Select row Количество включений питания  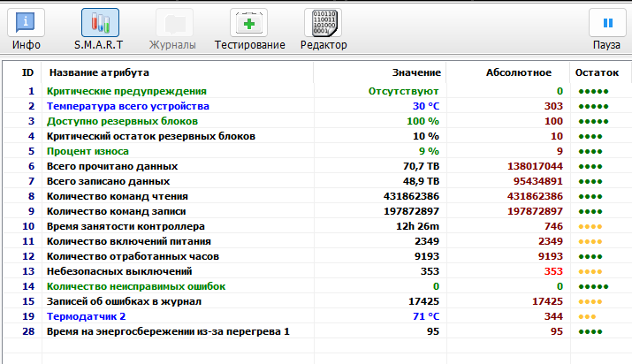point(317,241)
